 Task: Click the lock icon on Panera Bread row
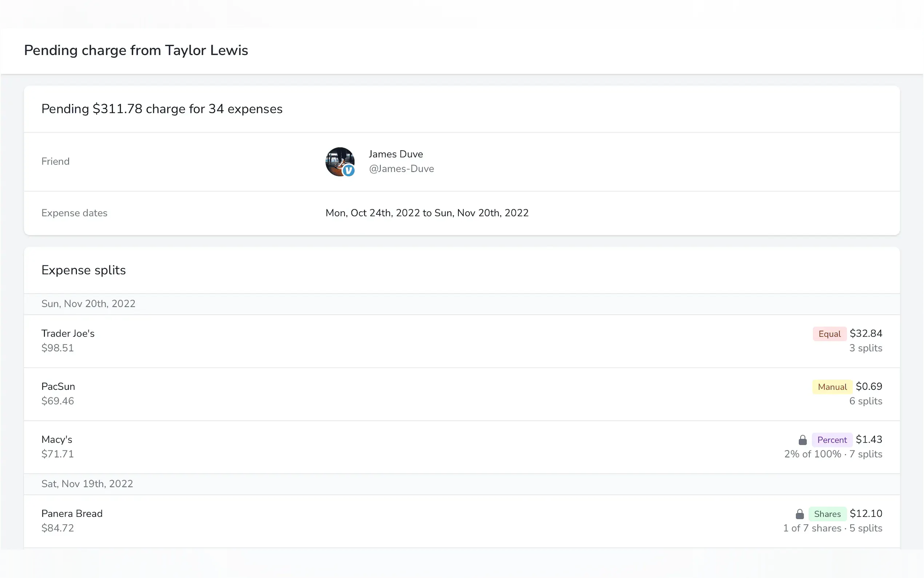click(800, 514)
